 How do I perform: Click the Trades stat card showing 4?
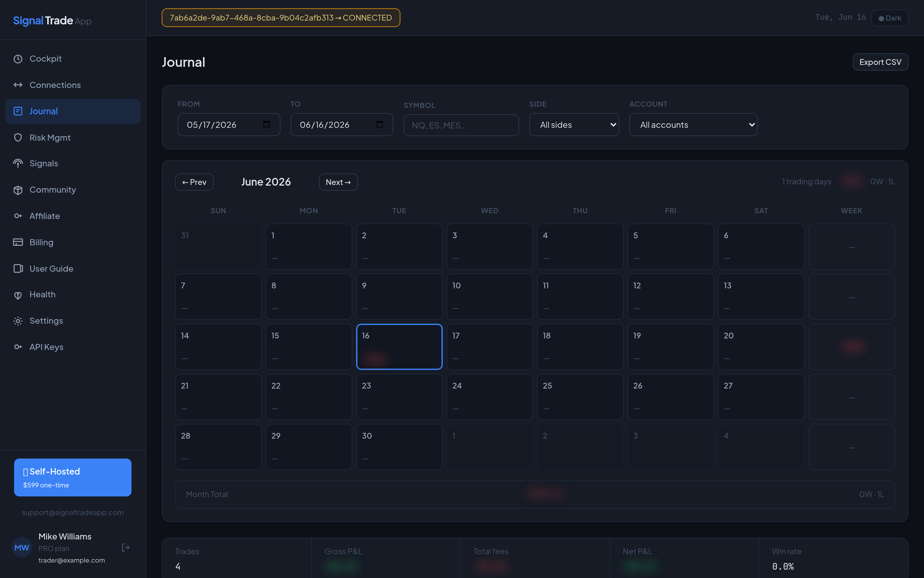click(237, 558)
